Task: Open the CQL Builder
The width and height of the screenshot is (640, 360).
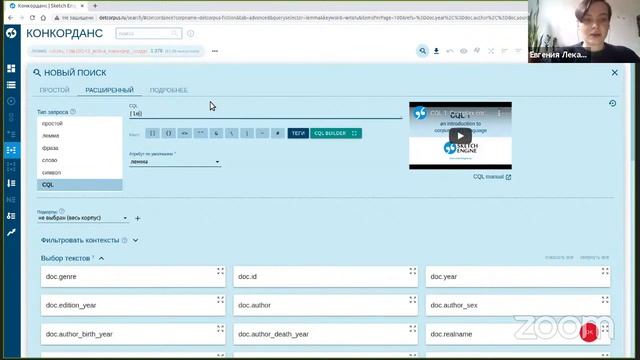Action: tap(336, 133)
